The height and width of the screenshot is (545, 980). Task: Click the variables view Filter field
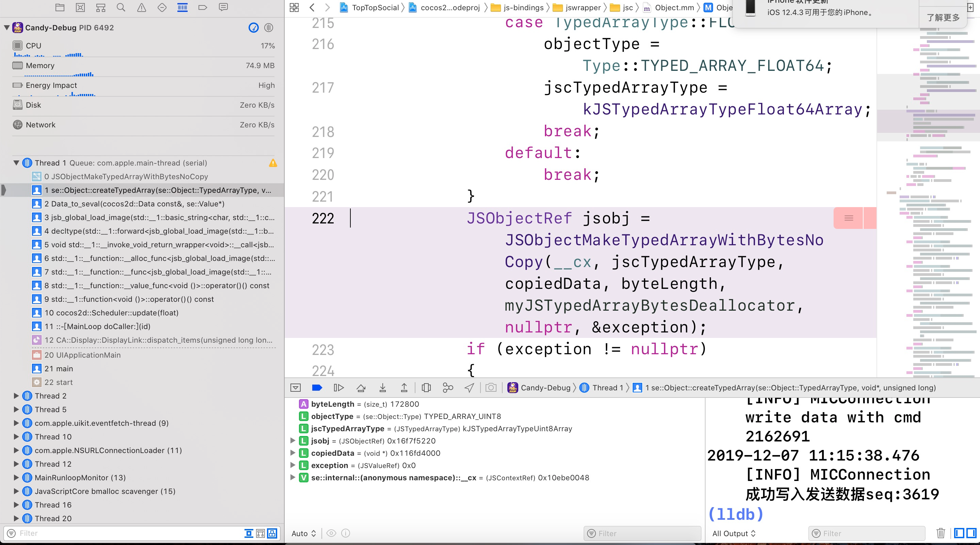click(x=642, y=533)
